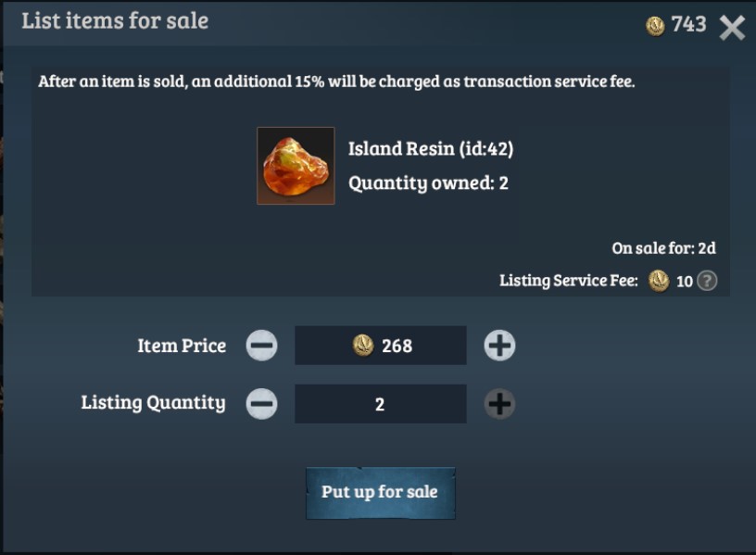Screen dimensions: 756x555
Task: Click the Listing Quantity input field
Action: tap(381, 404)
